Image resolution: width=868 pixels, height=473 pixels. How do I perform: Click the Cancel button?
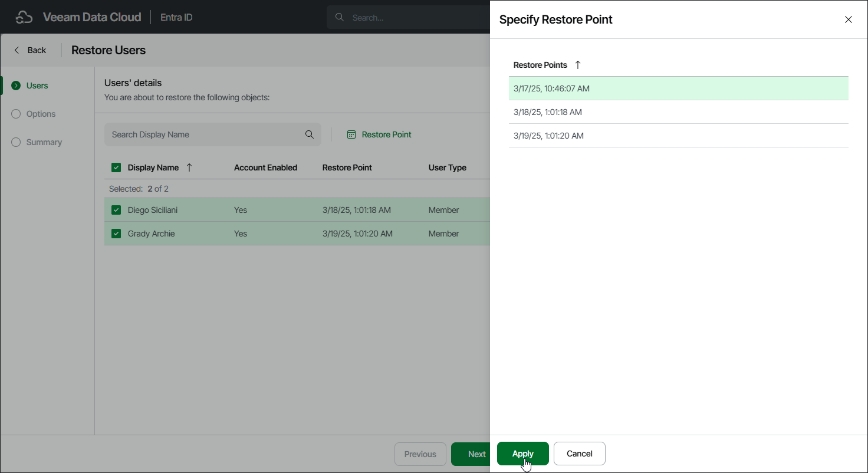click(580, 454)
